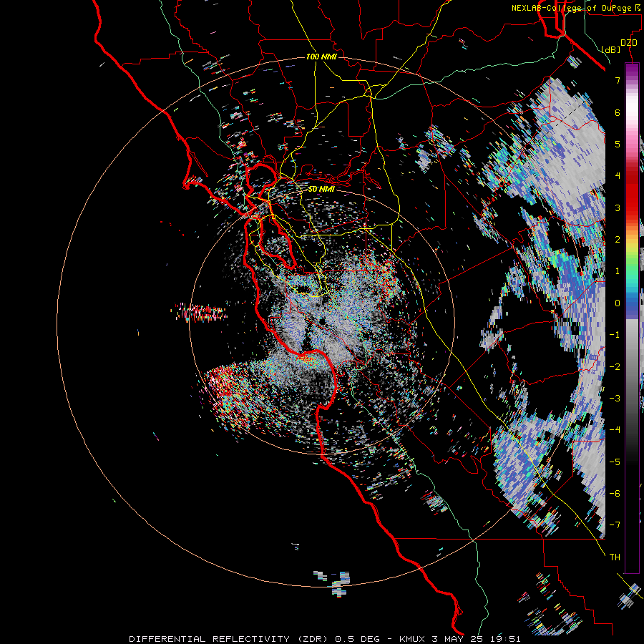Viewport: 644px width, 644px height.
Task: Select the "7" value on the color scale
Action: [x=618, y=80]
